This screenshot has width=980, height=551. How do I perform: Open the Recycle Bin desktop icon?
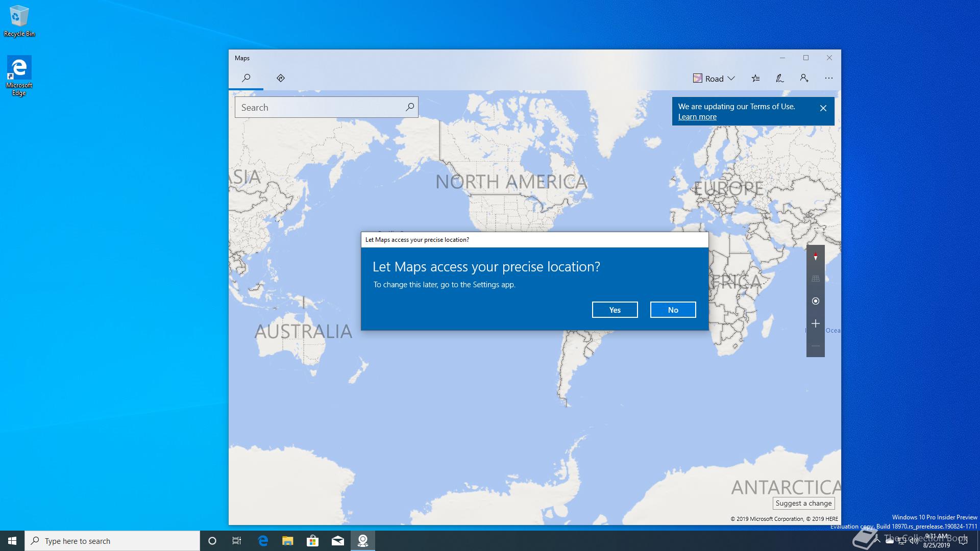tap(19, 21)
